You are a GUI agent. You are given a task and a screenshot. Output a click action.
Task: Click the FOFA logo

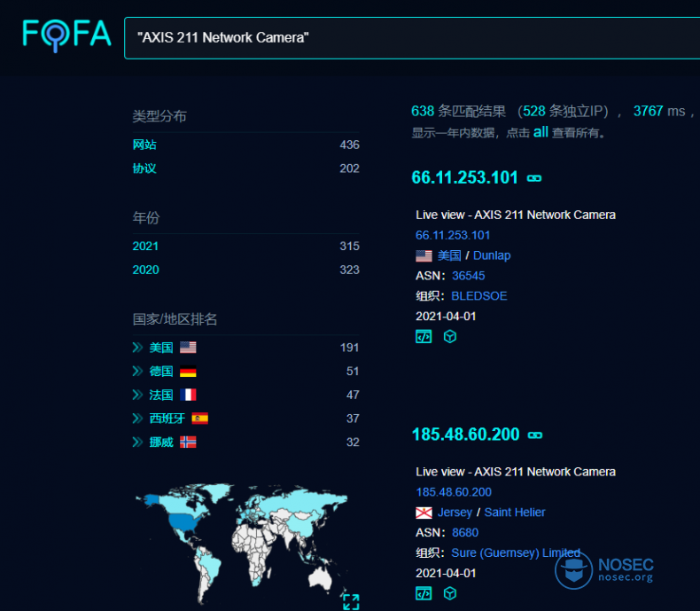tap(66, 35)
